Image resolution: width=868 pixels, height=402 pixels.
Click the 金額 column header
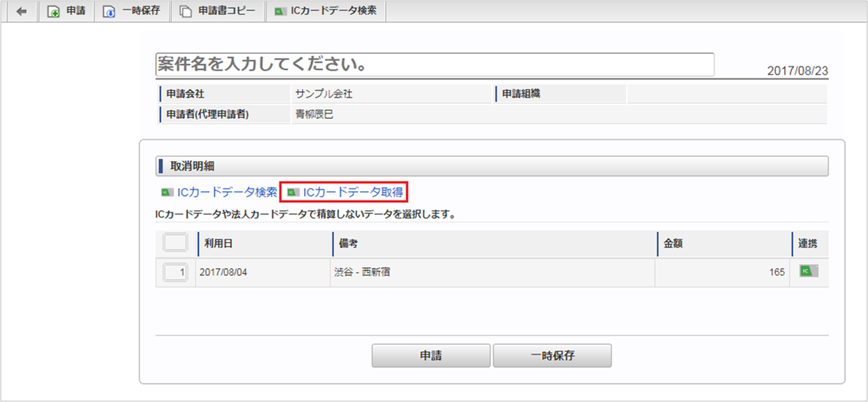[x=724, y=244]
